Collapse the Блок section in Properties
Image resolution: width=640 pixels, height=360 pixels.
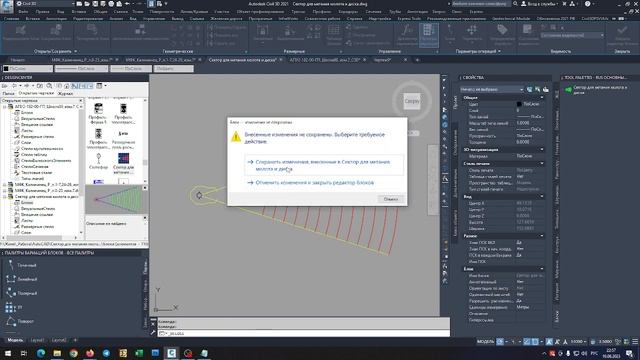pos(542,269)
